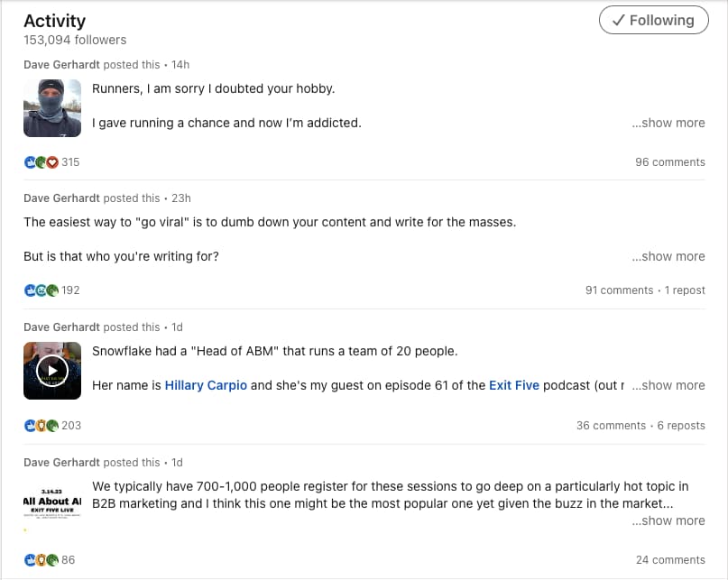The width and height of the screenshot is (728, 580).
Task: Toggle the Following button
Action: tap(653, 21)
